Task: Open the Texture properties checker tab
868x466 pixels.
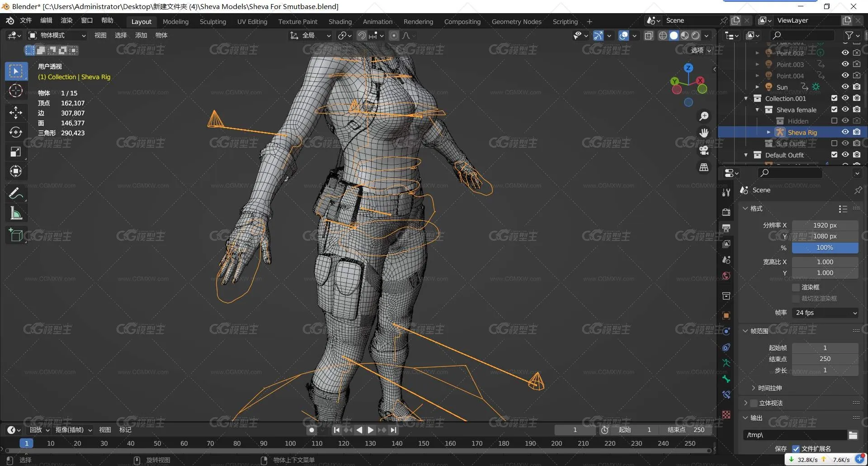Action: (x=726, y=414)
